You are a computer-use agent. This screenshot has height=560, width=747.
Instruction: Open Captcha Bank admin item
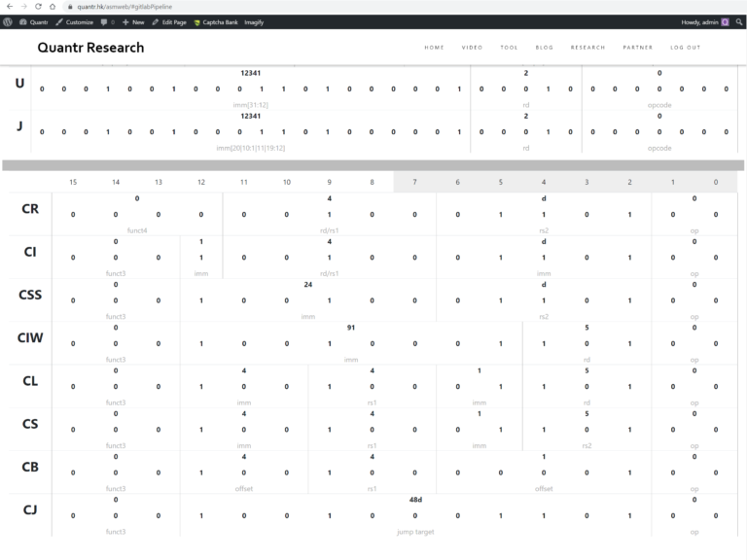pyautogui.click(x=216, y=22)
